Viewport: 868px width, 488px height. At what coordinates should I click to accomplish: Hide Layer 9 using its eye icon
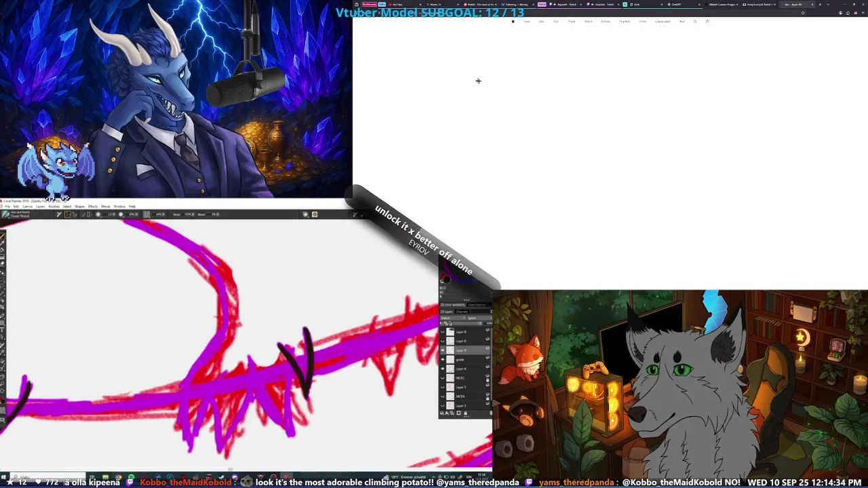(442, 350)
